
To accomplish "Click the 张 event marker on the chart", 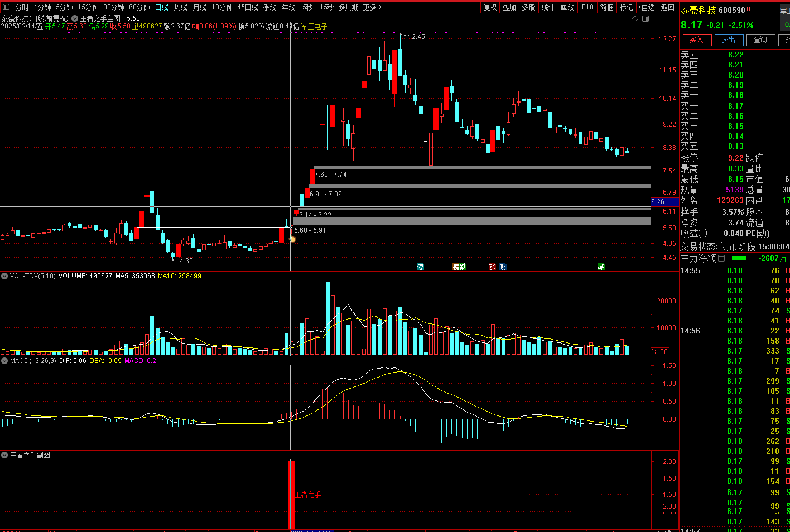I will pos(492,267).
